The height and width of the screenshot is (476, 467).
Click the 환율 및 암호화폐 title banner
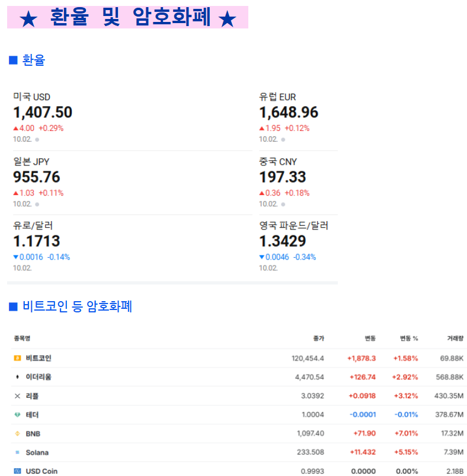[x=127, y=18]
